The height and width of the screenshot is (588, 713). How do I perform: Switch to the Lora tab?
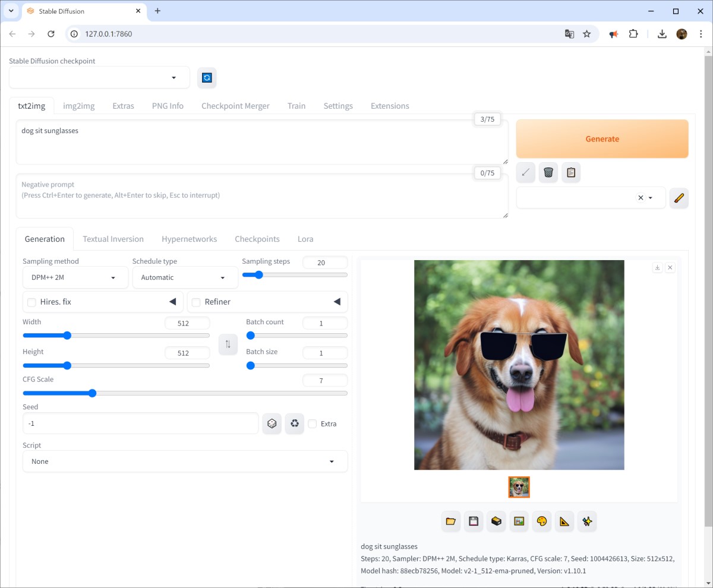click(x=305, y=239)
